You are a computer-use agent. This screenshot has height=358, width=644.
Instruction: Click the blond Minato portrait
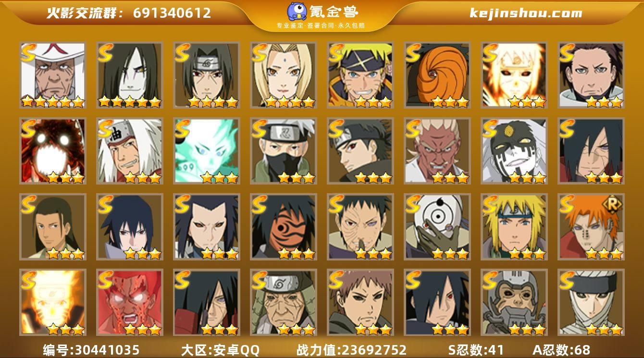point(514,226)
